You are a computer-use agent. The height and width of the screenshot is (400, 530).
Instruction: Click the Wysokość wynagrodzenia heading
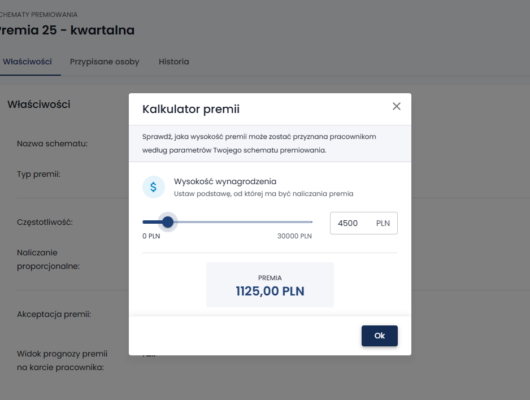click(225, 182)
